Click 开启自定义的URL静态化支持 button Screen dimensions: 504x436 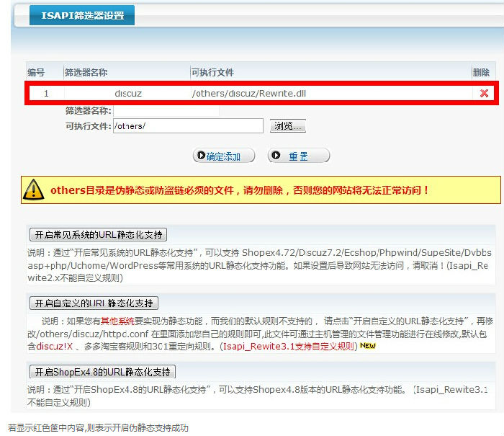(94, 303)
